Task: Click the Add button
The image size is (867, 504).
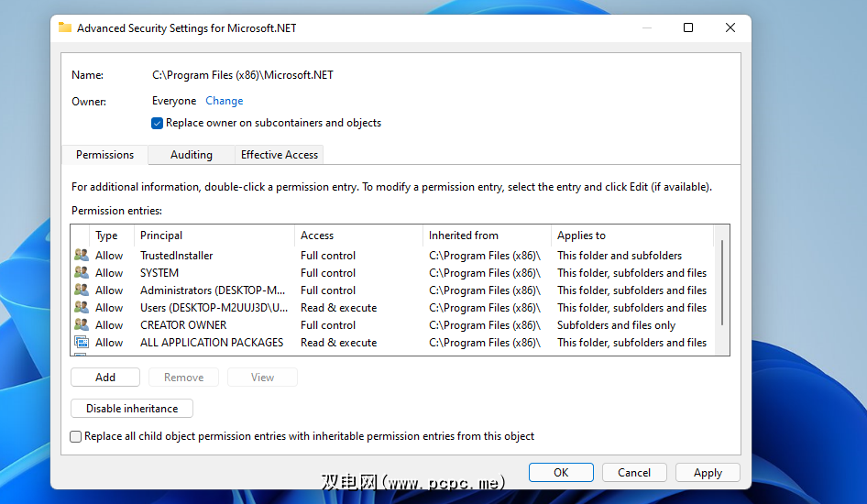Action: (105, 378)
